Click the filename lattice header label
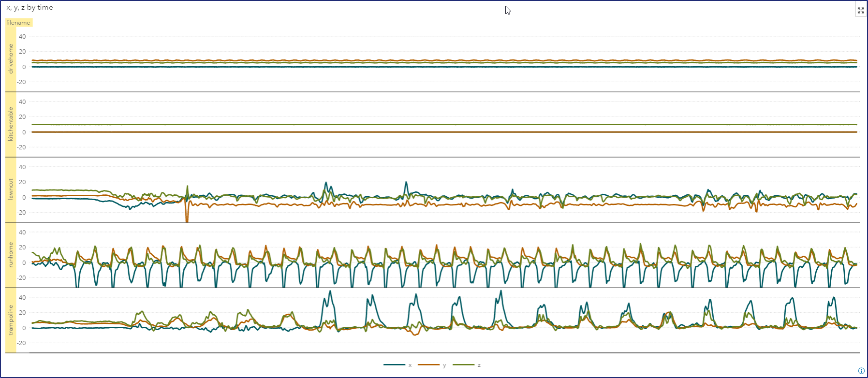Image resolution: width=868 pixels, height=378 pixels. (18, 23)
